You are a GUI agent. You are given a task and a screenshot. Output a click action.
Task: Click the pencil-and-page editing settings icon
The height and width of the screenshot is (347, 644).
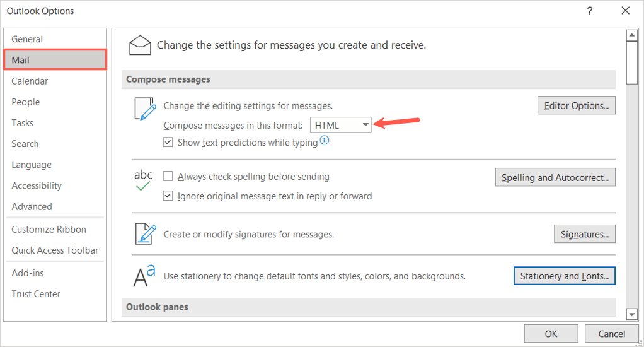[144, 109]
